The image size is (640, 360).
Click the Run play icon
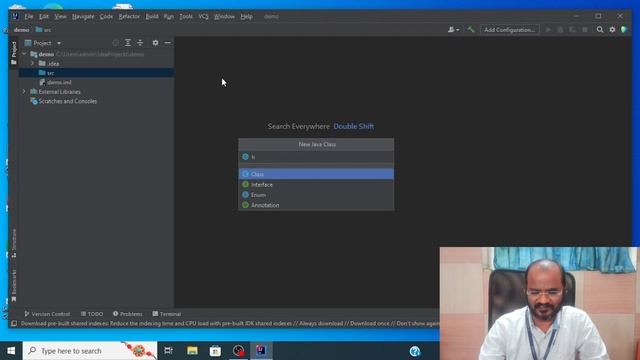(548, 30)
